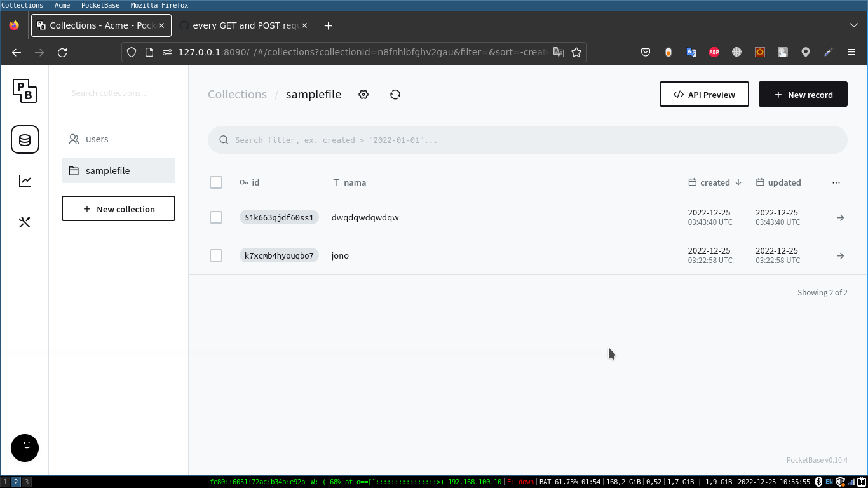The image size is (868, 488).
Task: Click the ABP adblocker toolbar icon
Action: coord(714,52)
